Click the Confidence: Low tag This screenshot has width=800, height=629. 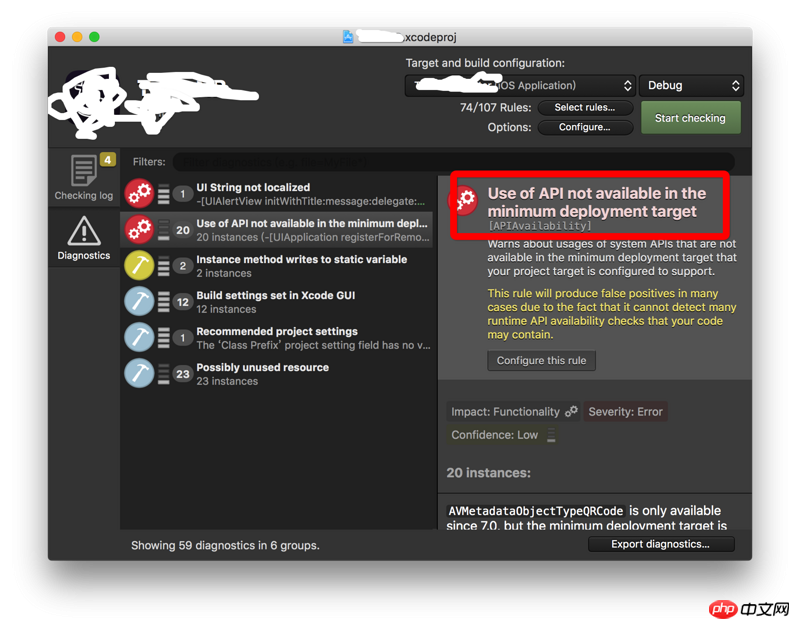pyautogui.click(x=502, y=435)
